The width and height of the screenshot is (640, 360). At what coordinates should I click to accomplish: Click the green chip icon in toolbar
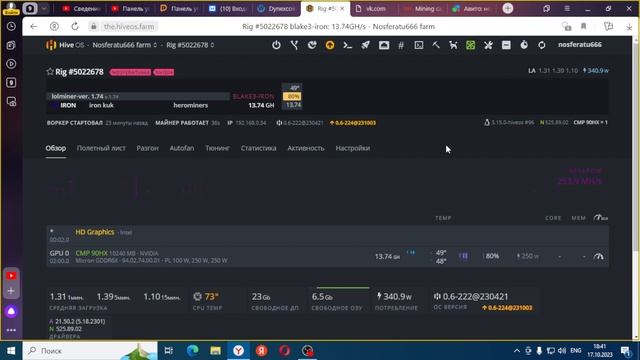coord(471,45)
